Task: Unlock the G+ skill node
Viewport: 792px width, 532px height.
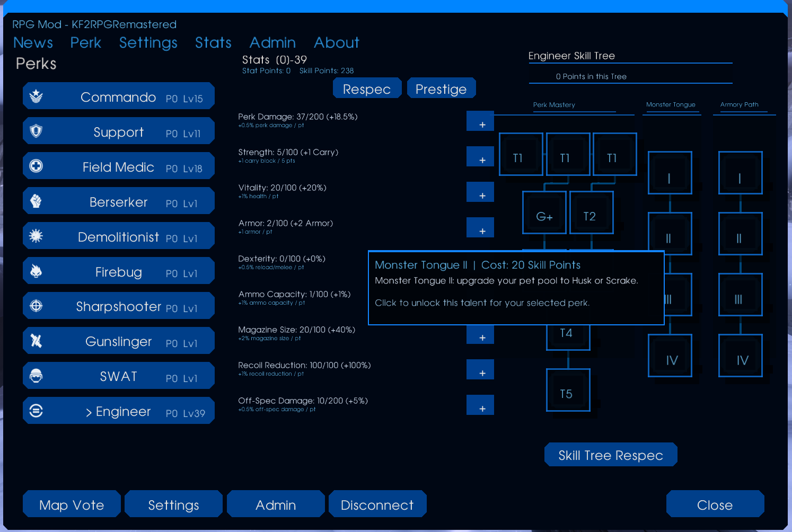Action: pyautogui.click(x=544, y=212)
